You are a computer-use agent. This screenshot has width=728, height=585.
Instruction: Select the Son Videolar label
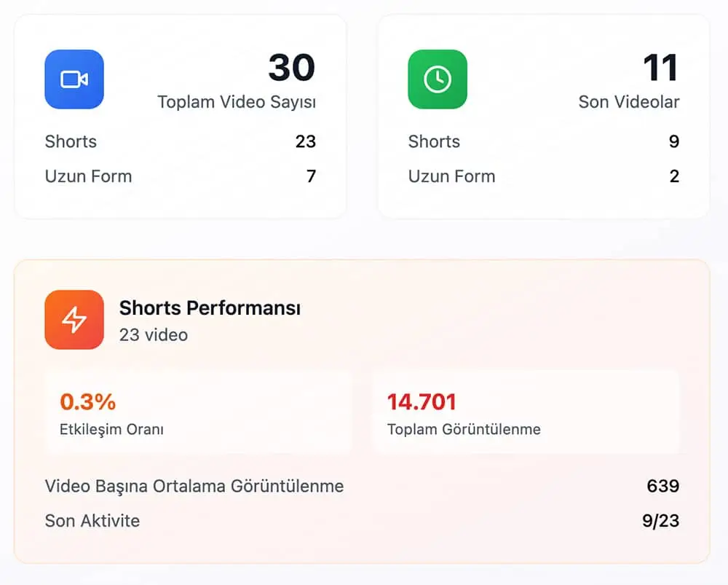(x=629, y=102)
